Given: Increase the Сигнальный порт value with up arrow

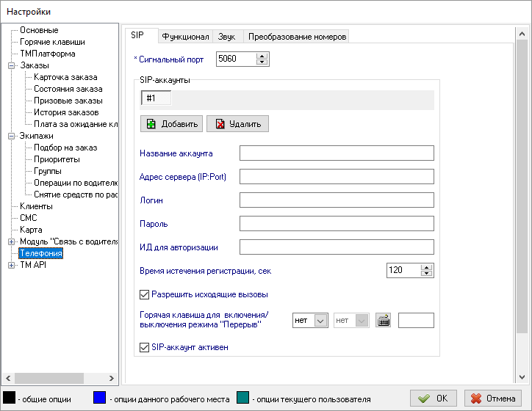Looking at the screenshot, I should pyautogui.click(x=262, y=56).
